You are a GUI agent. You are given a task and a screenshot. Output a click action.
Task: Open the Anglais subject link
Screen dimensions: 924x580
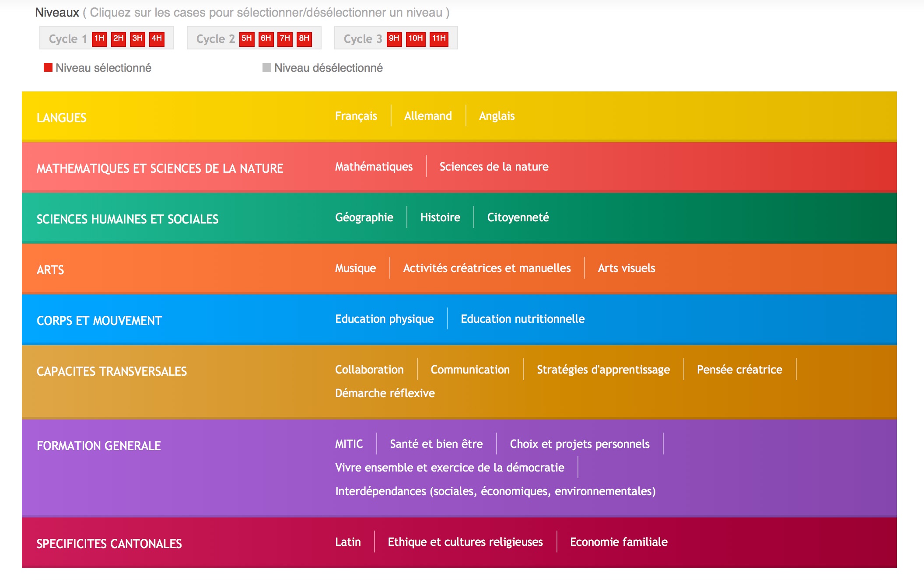(x=497, y=116)
